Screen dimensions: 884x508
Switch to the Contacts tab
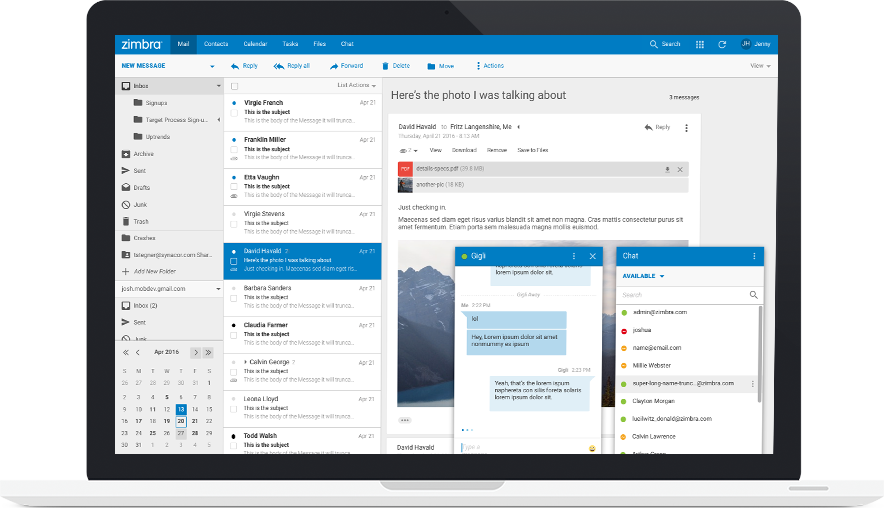(216, 44)
